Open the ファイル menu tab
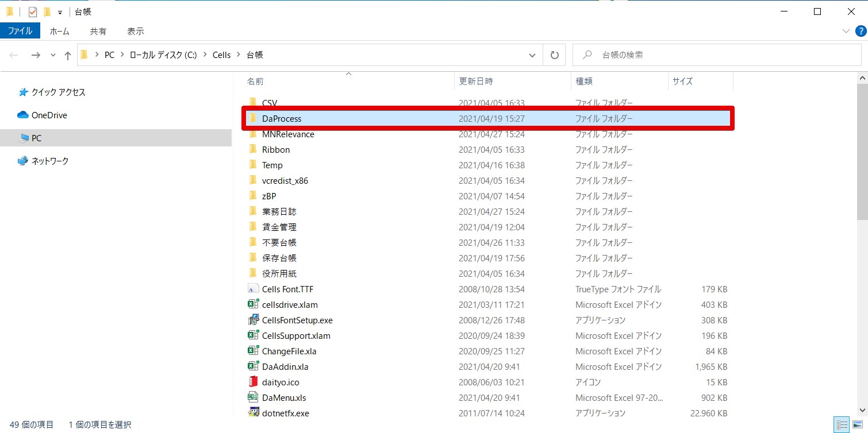The width and height of the screenshot is (868, 433). point(20,31)
